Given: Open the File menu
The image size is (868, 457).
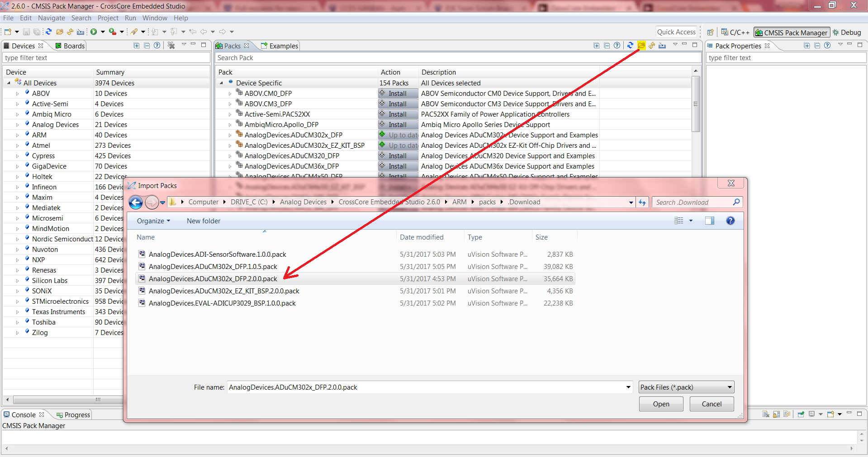Looking at the screenshot, I should [x=8, y=18].
